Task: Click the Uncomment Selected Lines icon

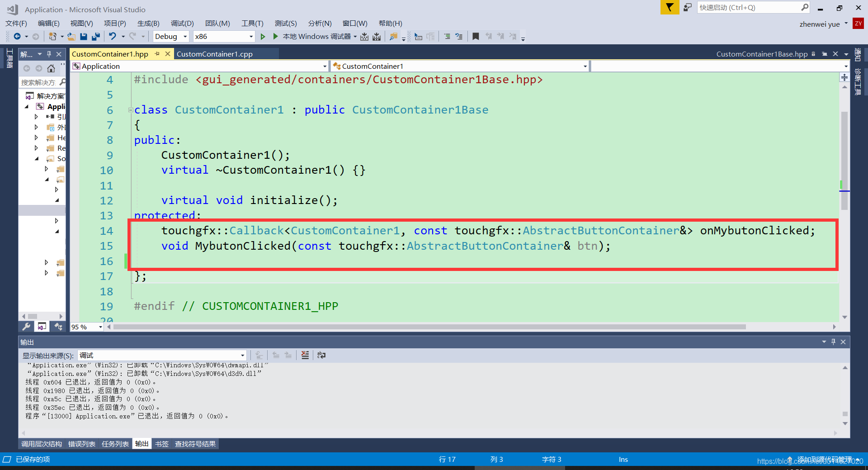Action: click(459, 36)
